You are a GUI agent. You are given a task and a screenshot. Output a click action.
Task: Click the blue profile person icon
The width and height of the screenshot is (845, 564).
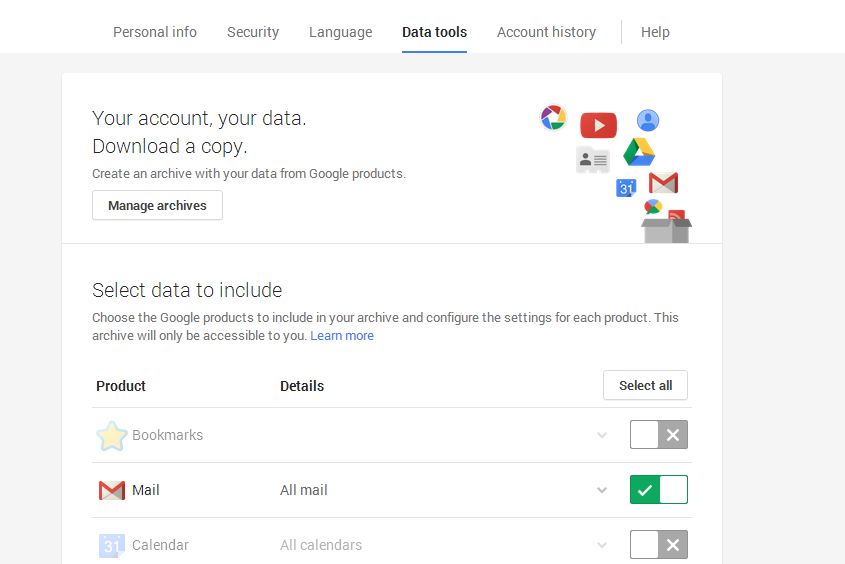pos(648,120)
